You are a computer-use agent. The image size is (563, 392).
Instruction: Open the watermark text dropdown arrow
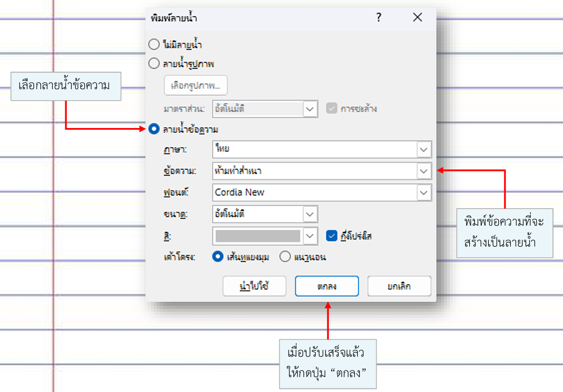(423, 171)
